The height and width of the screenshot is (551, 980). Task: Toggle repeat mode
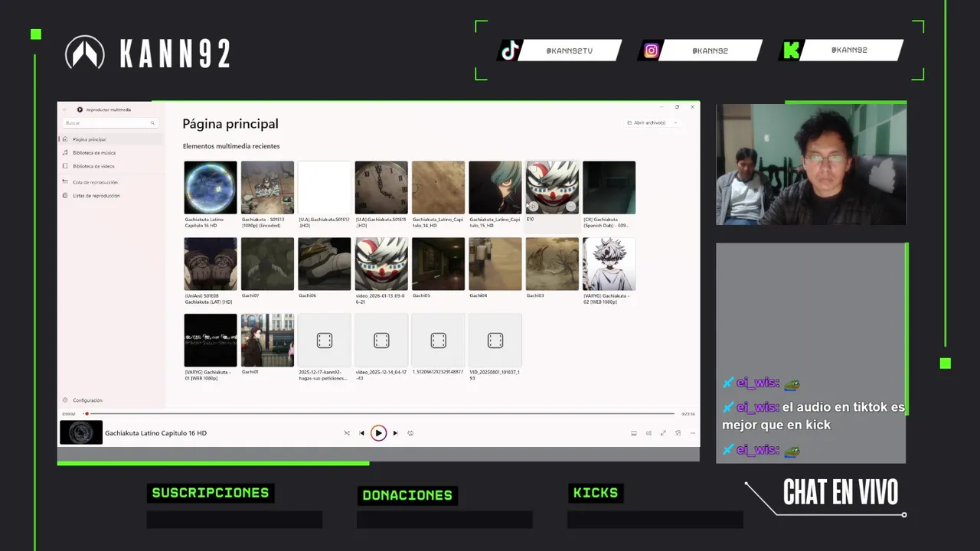410,433
